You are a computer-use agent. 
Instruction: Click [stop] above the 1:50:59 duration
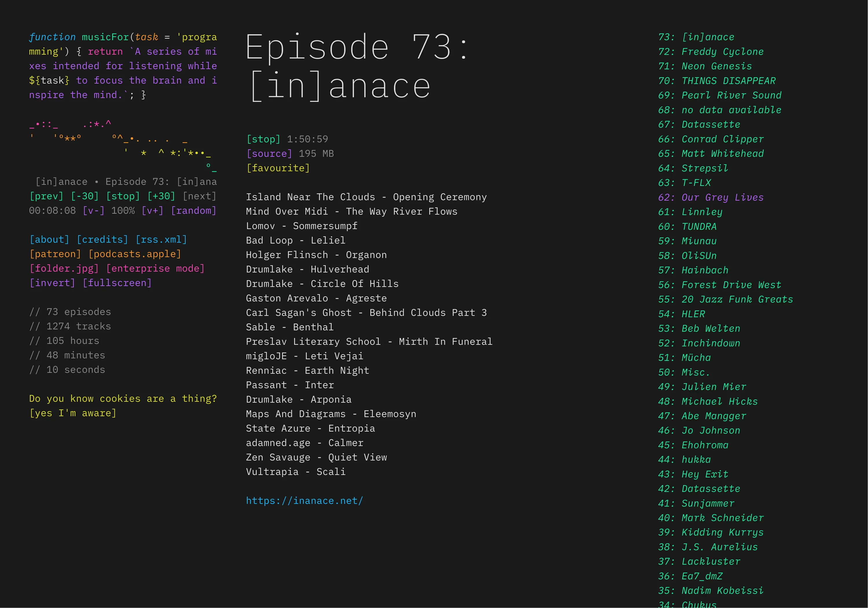pos(263,139)
